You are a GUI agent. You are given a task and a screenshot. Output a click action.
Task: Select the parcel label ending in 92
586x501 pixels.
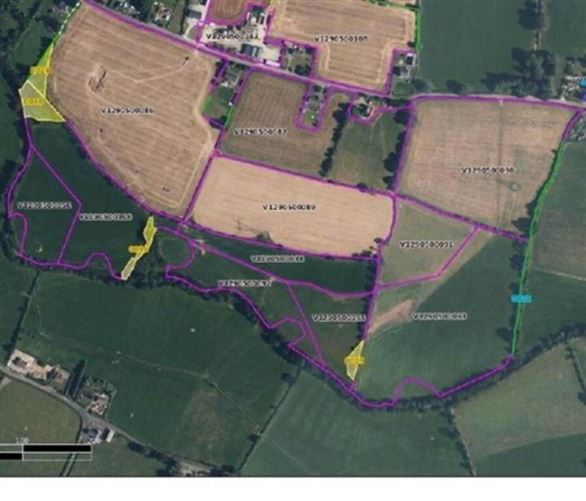coord(244,284)
